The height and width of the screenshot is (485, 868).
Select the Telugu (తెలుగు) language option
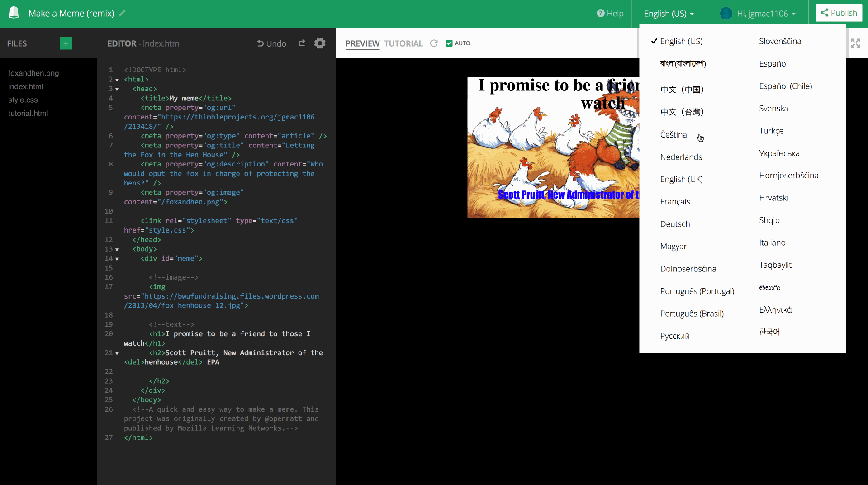tap(769, 287)
